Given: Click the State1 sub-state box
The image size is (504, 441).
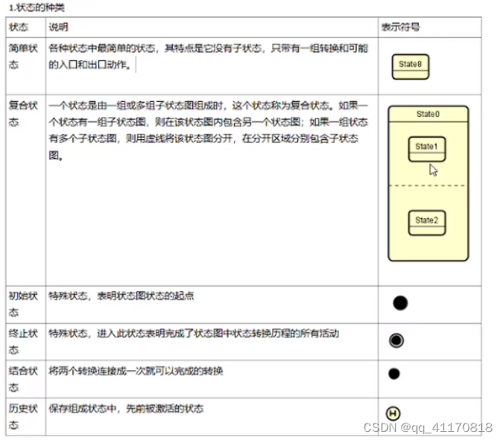Looking at the screenshot, I should (x=427, y=149).
